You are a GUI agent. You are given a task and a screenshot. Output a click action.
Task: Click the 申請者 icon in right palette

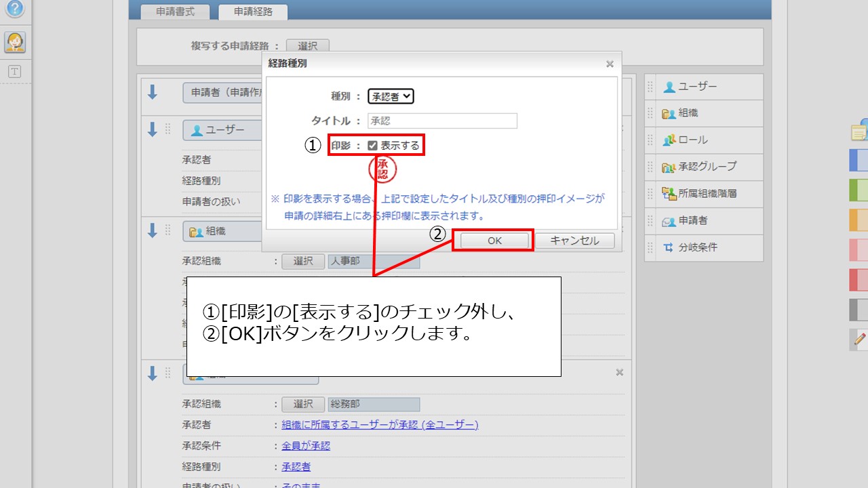(669, 221)
